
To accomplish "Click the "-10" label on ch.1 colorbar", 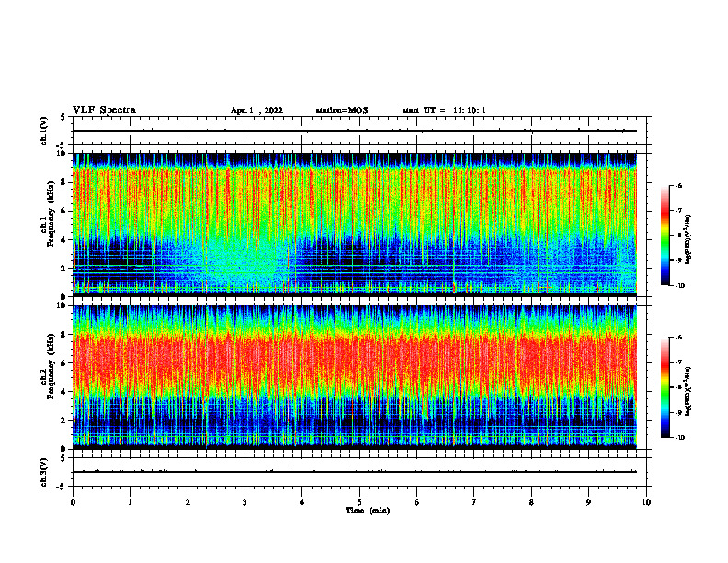I will point(679,286).
